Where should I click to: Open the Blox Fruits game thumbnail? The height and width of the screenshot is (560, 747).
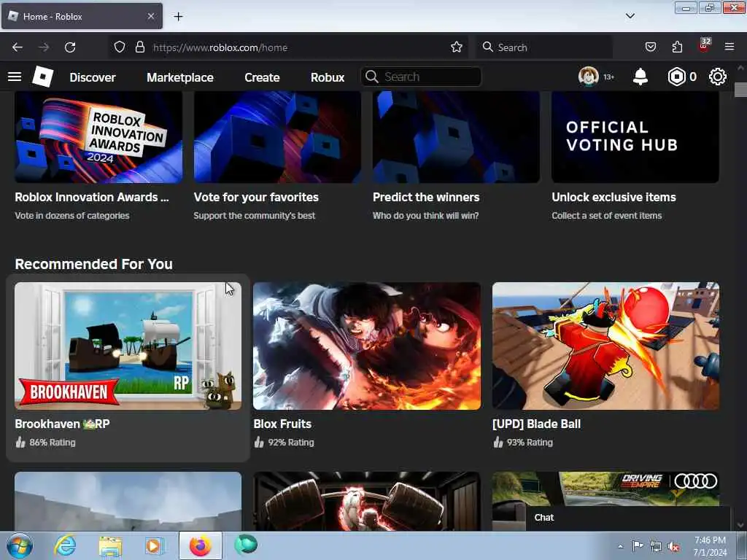coord(367,346)
